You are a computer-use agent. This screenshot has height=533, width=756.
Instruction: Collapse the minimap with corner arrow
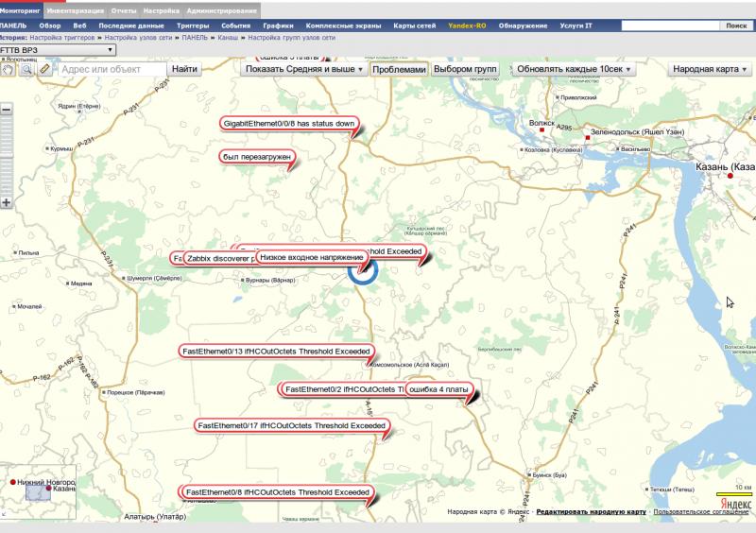click(x=4, y=515)
